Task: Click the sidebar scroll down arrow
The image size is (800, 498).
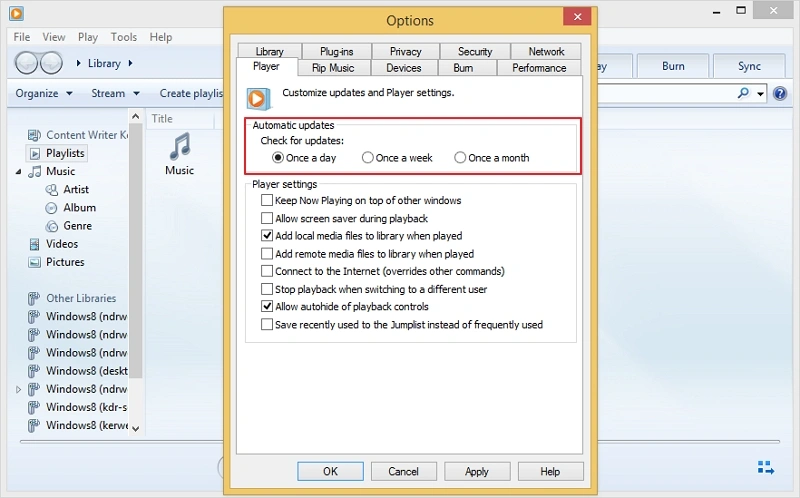Action: (135, 428)
